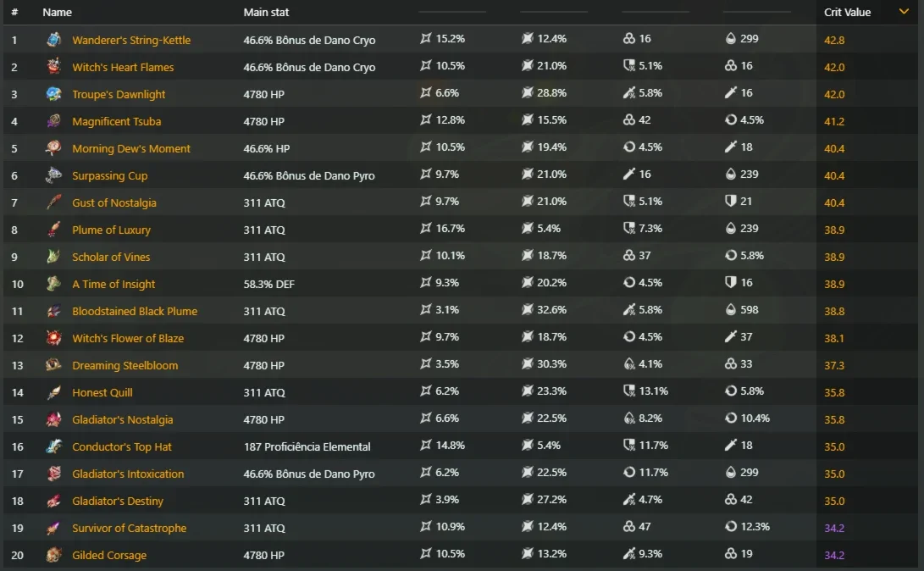Click the Surpassing Cup goblet icon
Viewport: 924px width, 571px height.
[x=53, y=175]
